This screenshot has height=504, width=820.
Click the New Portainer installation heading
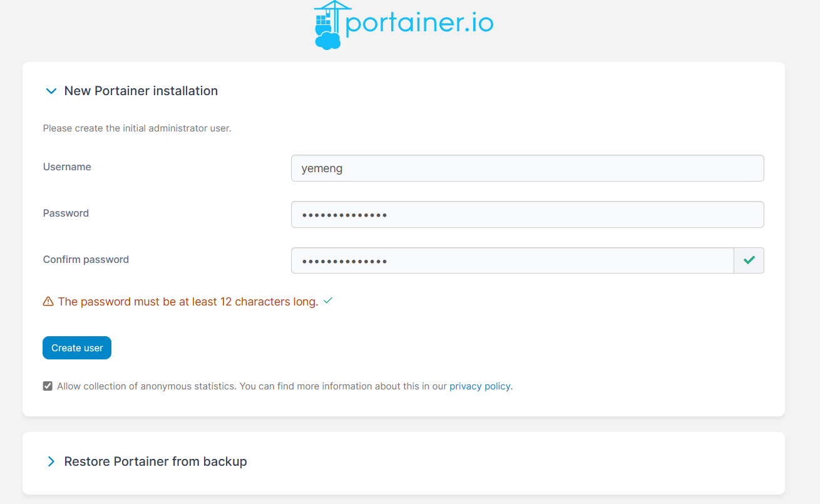(x=141, y=91)
